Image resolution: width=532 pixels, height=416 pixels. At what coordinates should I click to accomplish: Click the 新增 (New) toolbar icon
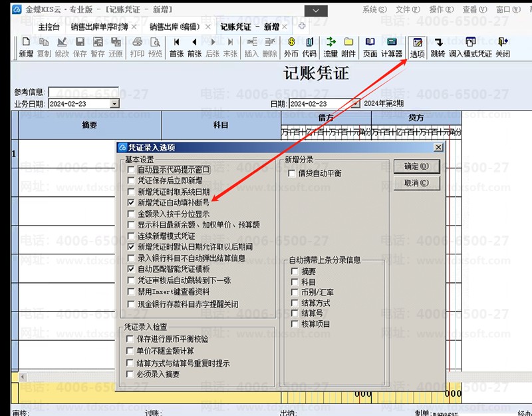click(26, 47)
